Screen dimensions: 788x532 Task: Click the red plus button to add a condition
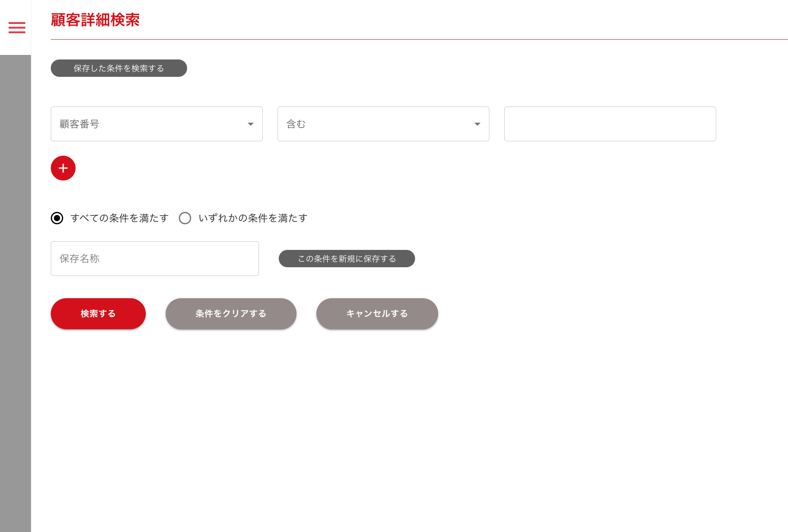tap(63, 168)
